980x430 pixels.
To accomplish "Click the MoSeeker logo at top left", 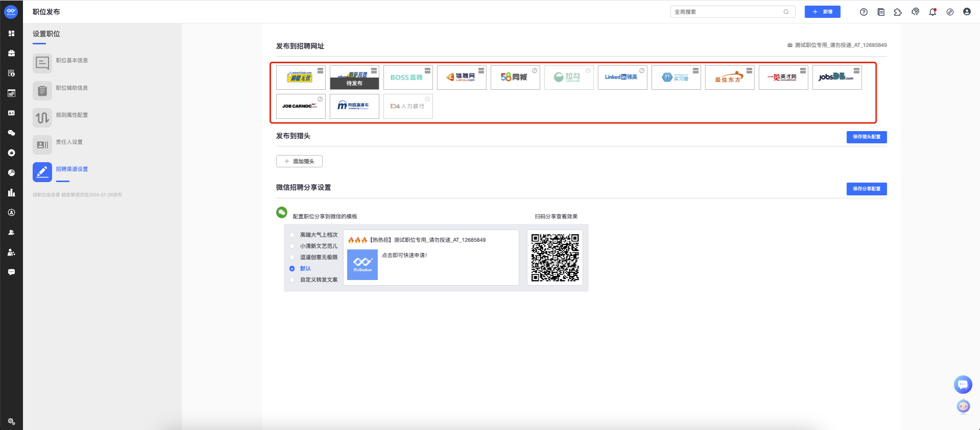I will 11,12.
